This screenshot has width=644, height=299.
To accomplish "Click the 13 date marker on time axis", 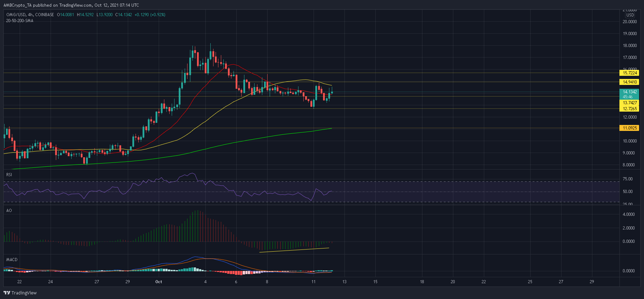I will (x=344, y=282).
